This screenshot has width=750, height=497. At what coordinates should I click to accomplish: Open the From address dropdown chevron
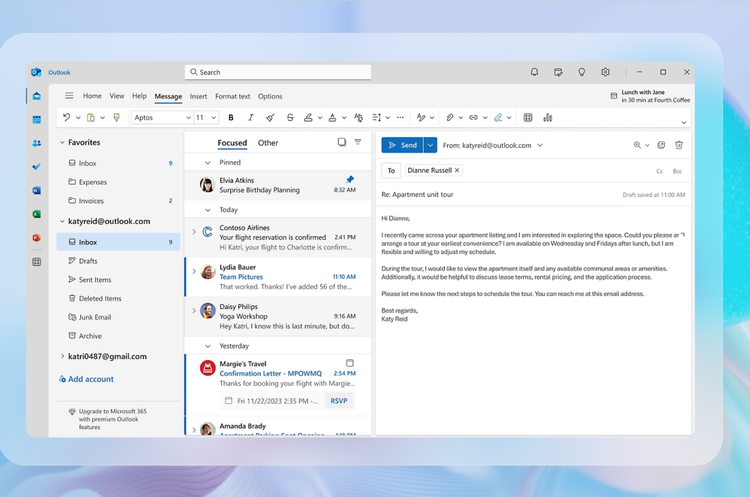pos(540,145)
